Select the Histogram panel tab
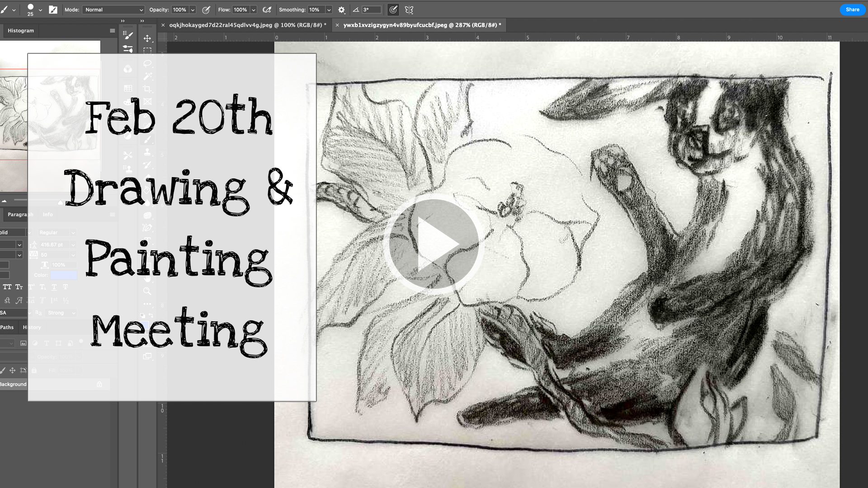The height and width of the screenshot is (488, 868). coord(21,31)
